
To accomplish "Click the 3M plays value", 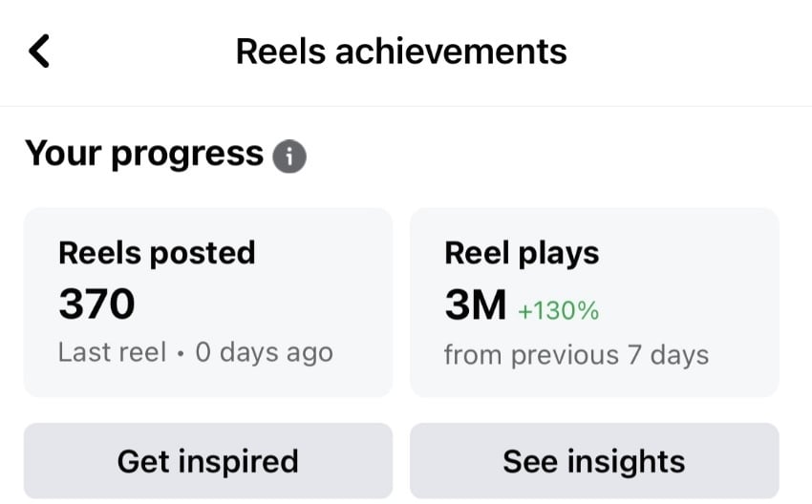I will 475,305.
